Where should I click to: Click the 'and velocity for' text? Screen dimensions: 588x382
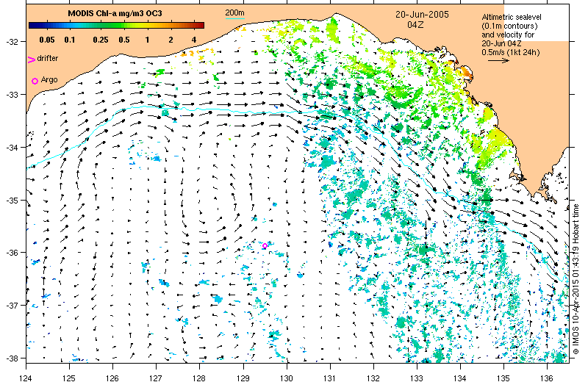coord(508,35)
